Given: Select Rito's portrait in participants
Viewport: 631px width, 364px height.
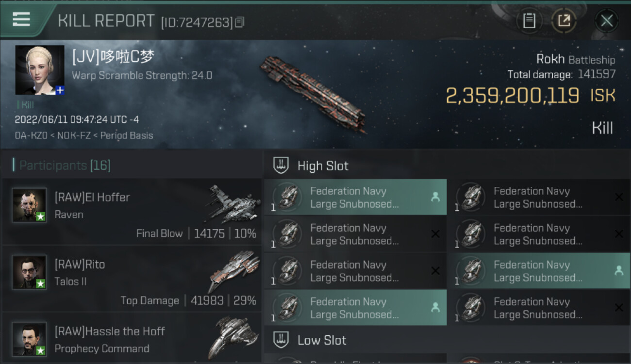Looking at the screenshot, I should click(x=29, y=272).
